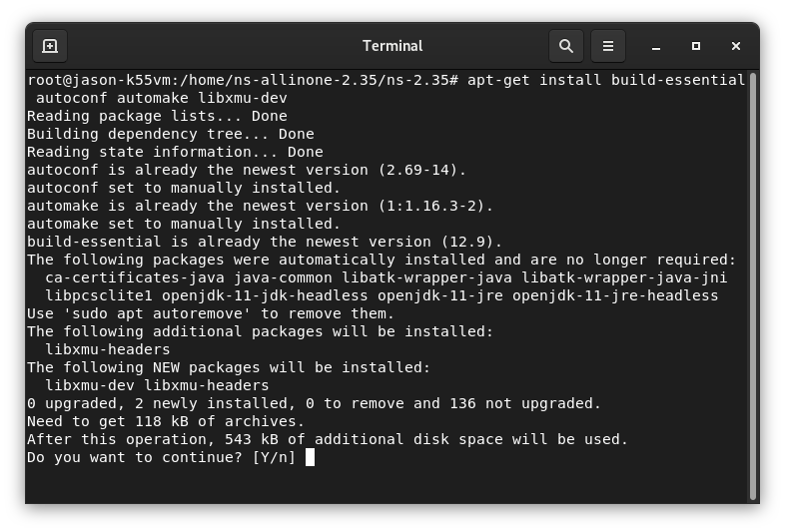This screenshot has height=532, width=785.
Task: Click the vertical scrollbar of the terminal
Action: (x=752, y=286)
